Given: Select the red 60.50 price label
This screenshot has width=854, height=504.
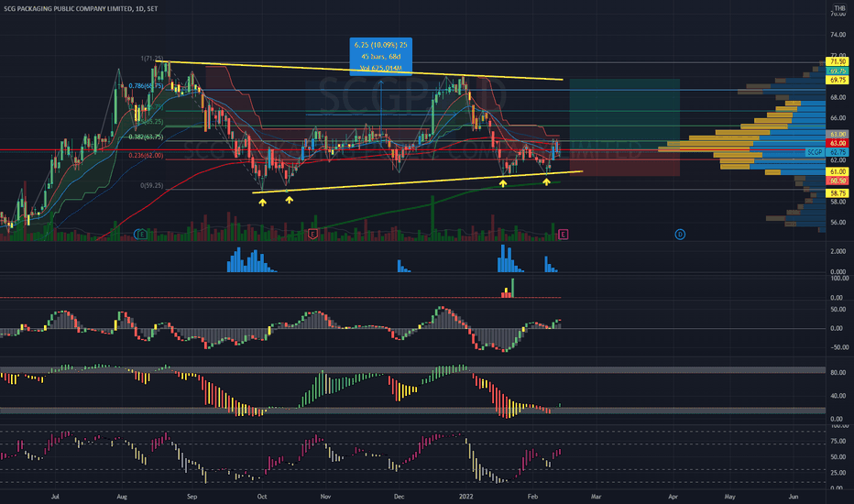Looking at the screenshot, I should 838,181.
